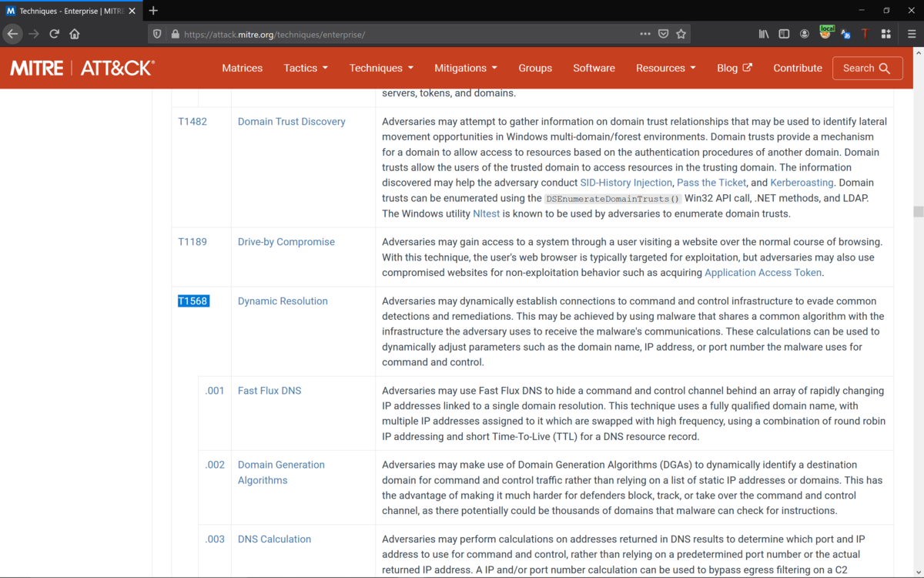924x578 pixels.
Task: Open the Library bookmarks icon
Action: 764,34
